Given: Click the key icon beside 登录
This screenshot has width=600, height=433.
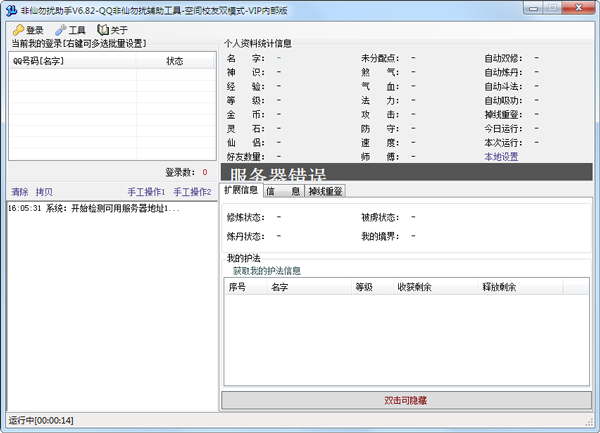Looking at the screenshot, I should point(18,30).
